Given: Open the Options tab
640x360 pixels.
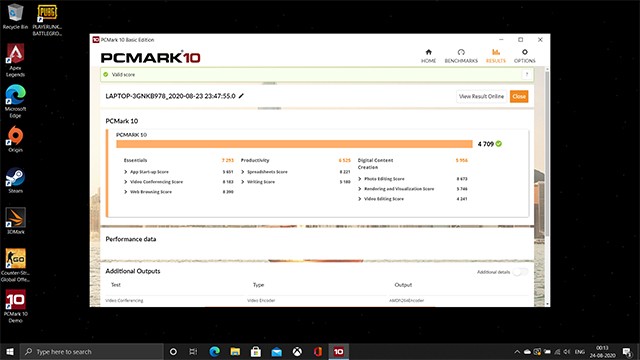Looking at the screenshot, I should coord(524,56).
